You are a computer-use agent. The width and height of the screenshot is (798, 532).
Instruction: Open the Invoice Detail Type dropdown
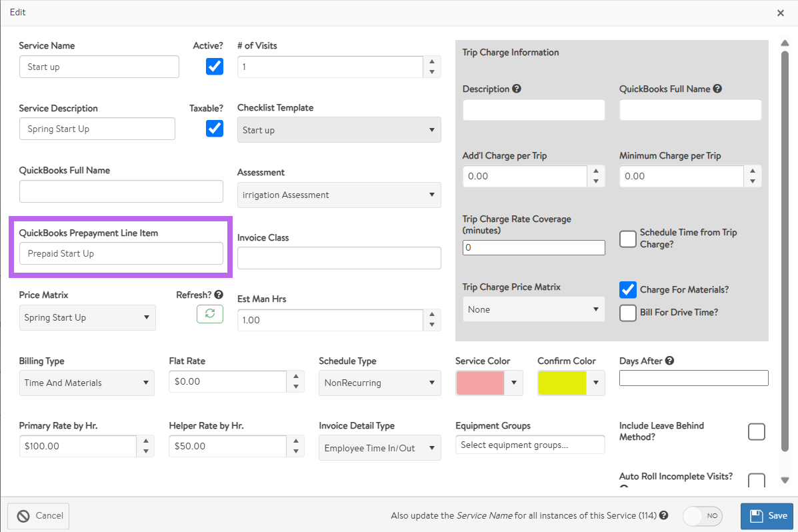[379, 448]
